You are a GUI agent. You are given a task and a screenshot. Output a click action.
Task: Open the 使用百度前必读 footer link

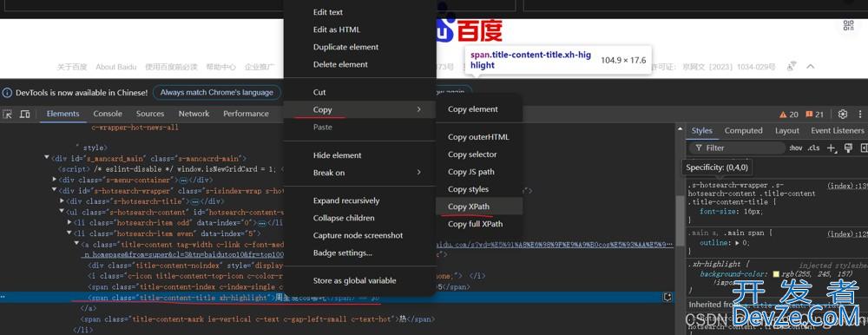tap(171, 67)
